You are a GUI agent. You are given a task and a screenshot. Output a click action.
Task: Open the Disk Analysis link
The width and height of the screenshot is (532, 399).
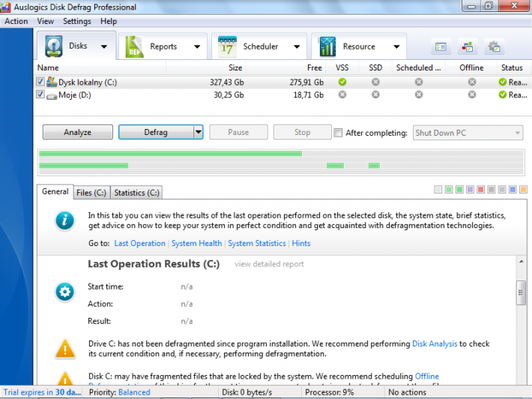pos(435,343)
